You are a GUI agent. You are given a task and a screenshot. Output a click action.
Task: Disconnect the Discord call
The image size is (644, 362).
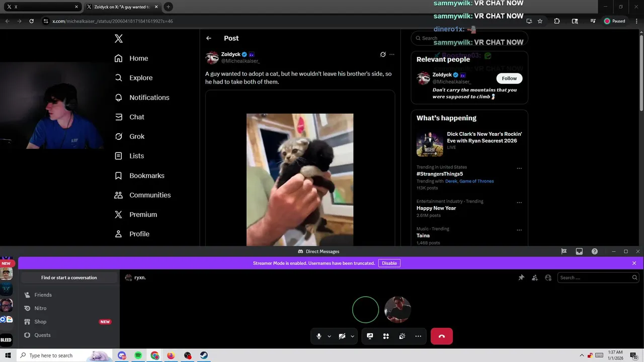(442, 336)
